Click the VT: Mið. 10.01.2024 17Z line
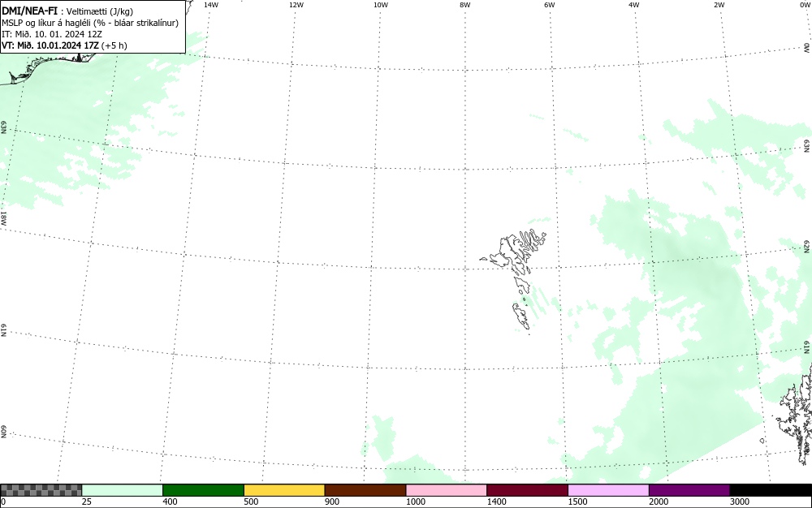812x508 pixels. (64, 45)
